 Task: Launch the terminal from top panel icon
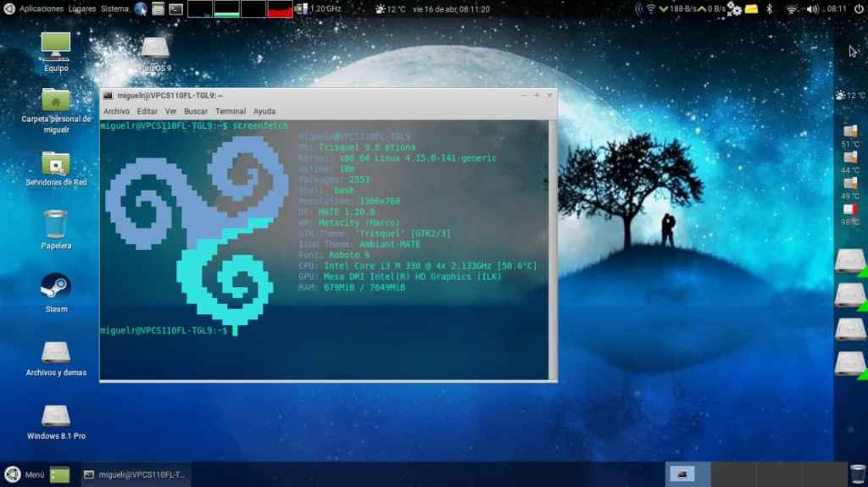click(175, 8)
